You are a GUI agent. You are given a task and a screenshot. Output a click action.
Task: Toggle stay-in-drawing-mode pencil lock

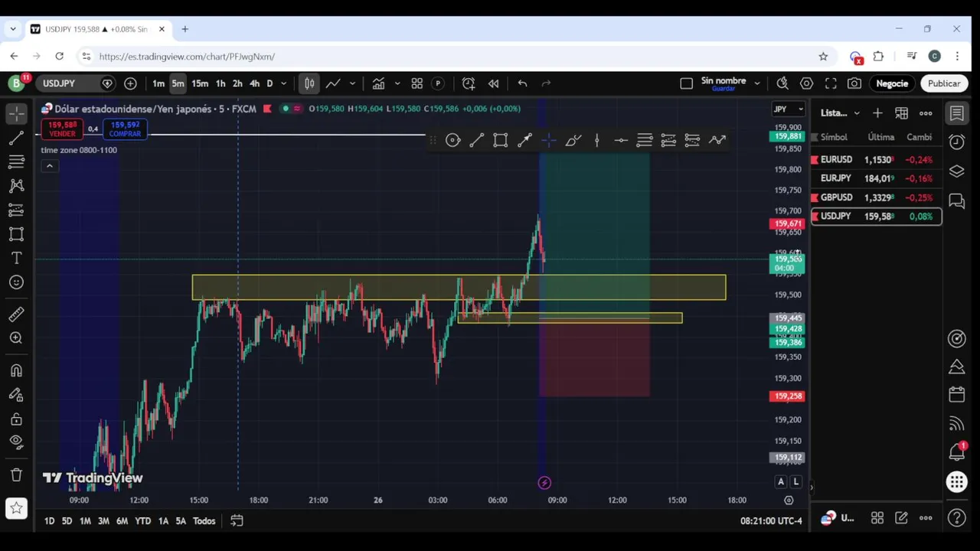(16, 395)
